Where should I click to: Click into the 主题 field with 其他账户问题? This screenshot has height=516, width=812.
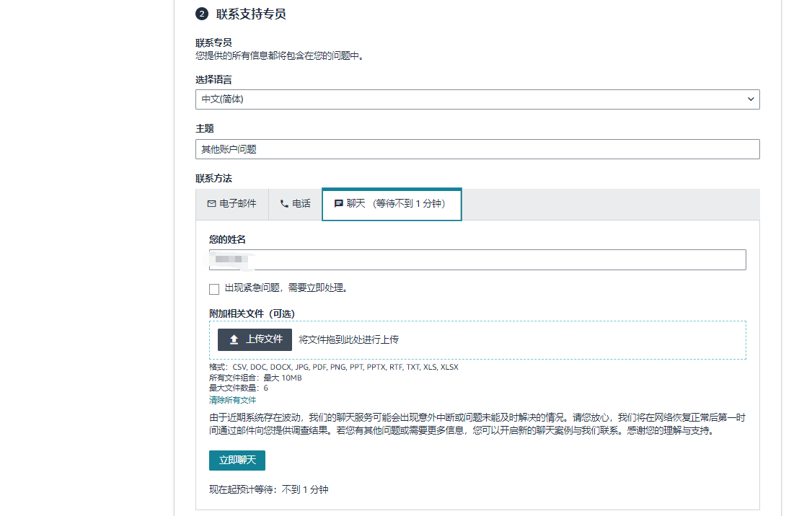click(x=477, y=149)
